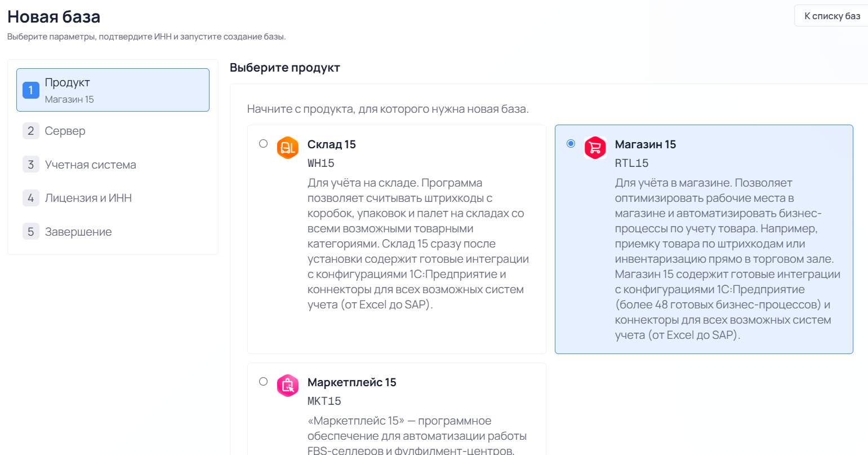Click the Магазин 15 description paragraph
The height and width of the screenshot is (455, 868).
pyautogui.click(x=728, y=259)
